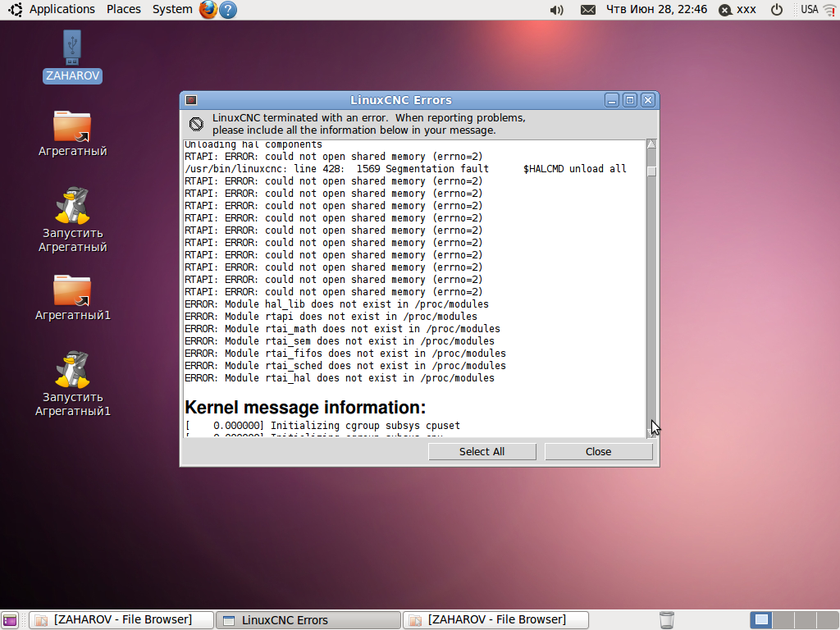Viewport: 840px width, 630px height.
Task: Click the volume speaker icon
Action: (557, 10)
